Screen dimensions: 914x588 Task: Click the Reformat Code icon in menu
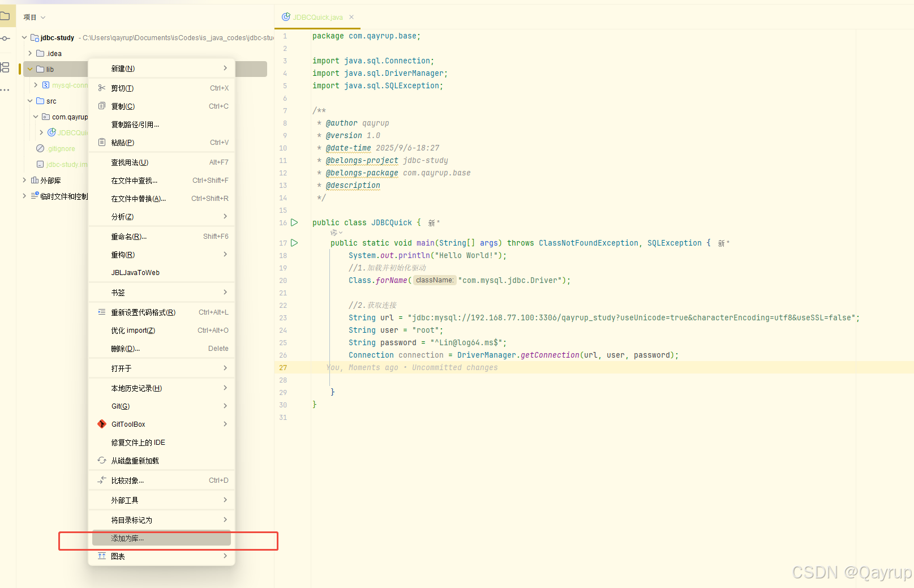click(102, 312)
